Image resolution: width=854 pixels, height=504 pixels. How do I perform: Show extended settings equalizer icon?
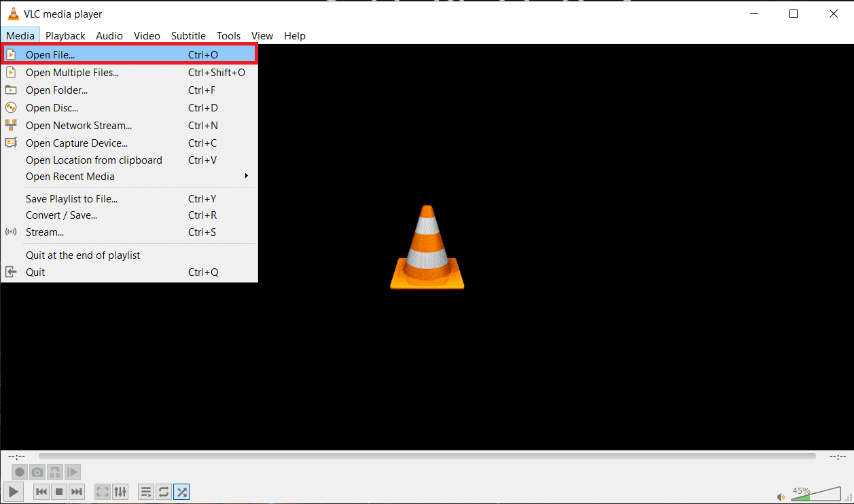120,491
